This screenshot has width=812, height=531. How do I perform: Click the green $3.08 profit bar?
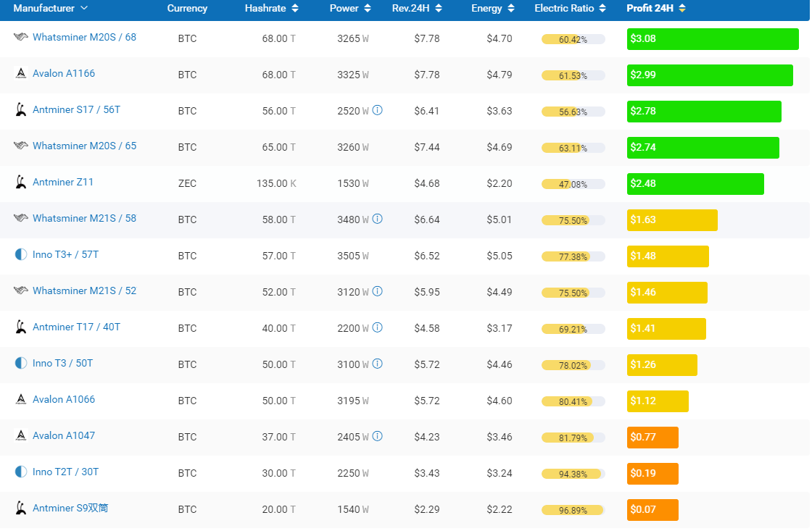click(x=712, y=39)
